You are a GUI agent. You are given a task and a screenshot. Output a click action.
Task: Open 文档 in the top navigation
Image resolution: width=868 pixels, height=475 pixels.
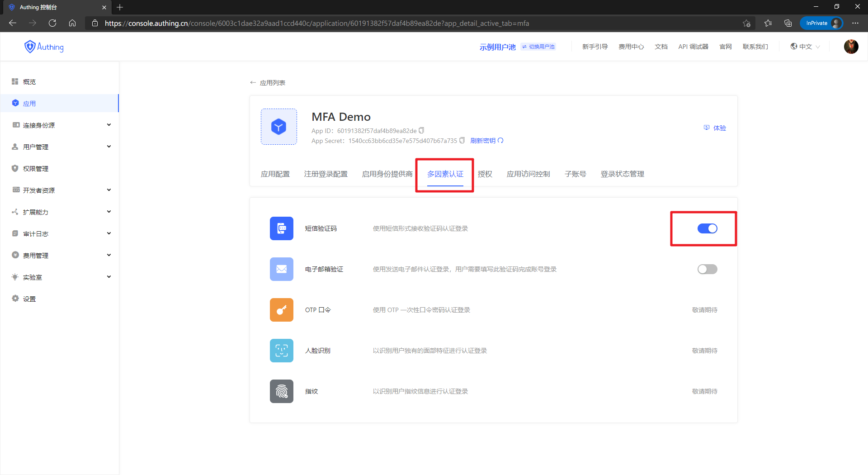661,47
